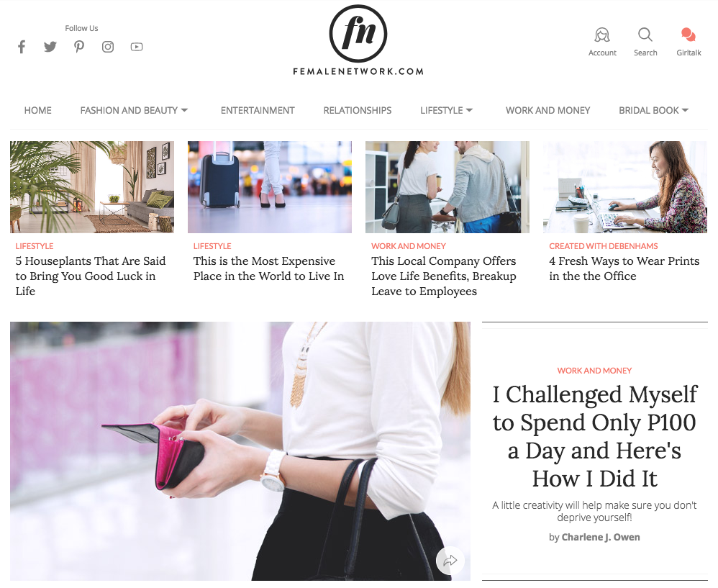Open the Girltalk chat icon
The image size is (718, 588).
(689, 35)
